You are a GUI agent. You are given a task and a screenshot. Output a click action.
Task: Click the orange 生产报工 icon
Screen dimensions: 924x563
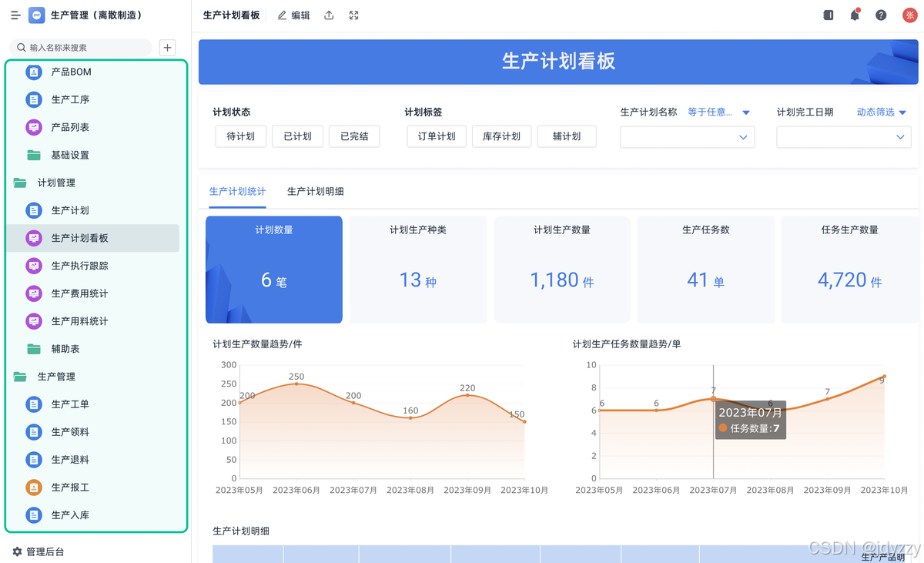(34, 488)
